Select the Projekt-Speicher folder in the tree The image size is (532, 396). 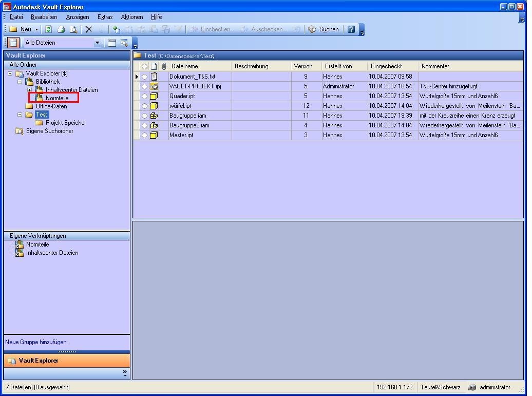click(66, 123)
